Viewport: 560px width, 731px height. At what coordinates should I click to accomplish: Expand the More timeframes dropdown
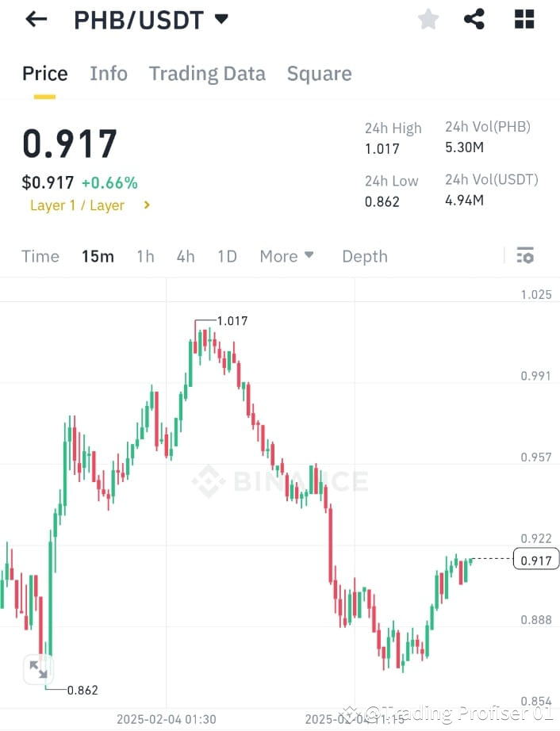tap(286, 256)
